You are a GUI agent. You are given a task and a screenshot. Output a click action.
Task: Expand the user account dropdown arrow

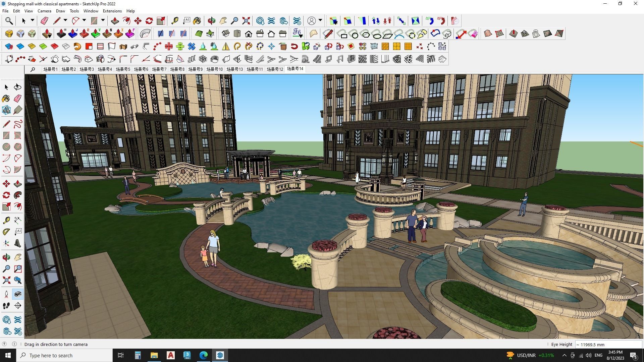(x=320, y=20)
